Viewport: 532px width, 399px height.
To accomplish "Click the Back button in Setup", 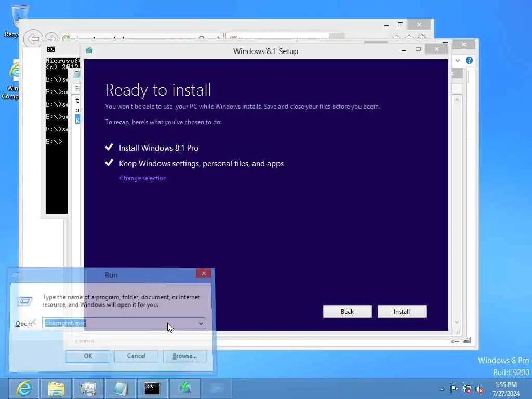I will (347, 312).
